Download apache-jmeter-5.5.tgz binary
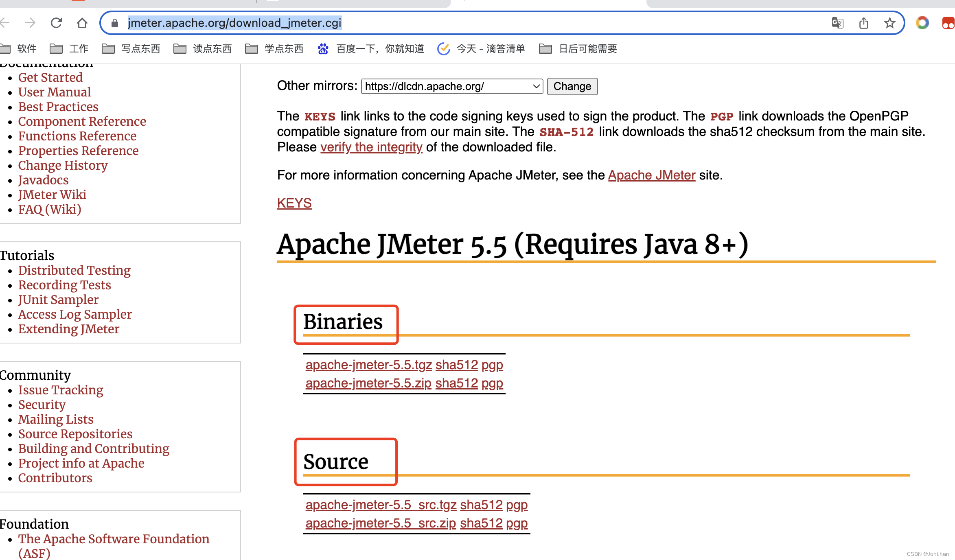This screenshot has height=560, width=955. click(369, 365)
